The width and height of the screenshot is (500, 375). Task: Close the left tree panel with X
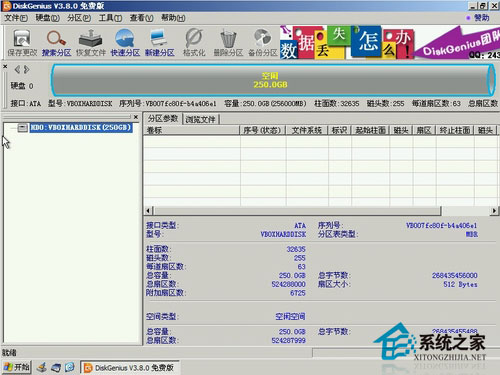(x=136, y=117)
